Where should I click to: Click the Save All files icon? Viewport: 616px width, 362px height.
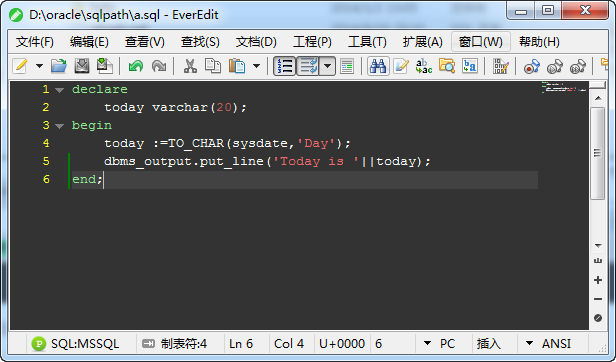point(104,66)
